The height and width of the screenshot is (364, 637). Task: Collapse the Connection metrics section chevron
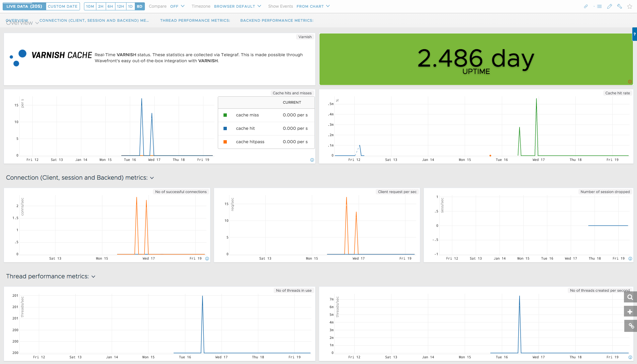tap(152, 178)
